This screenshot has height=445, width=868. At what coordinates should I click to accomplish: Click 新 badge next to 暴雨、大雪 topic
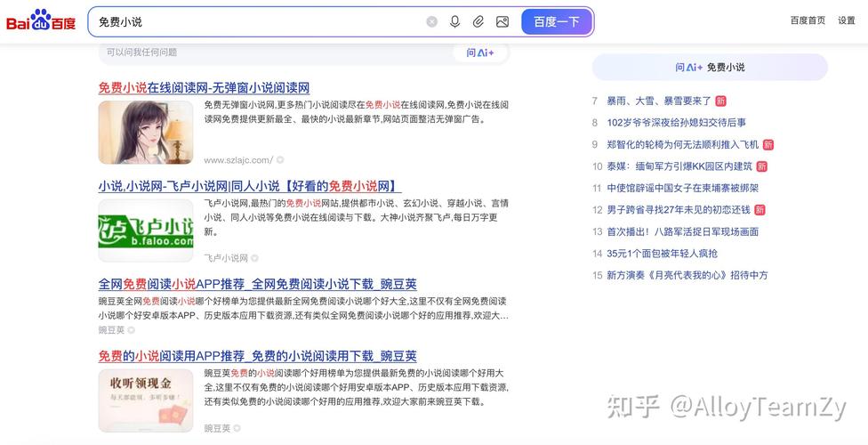(720, 101)
